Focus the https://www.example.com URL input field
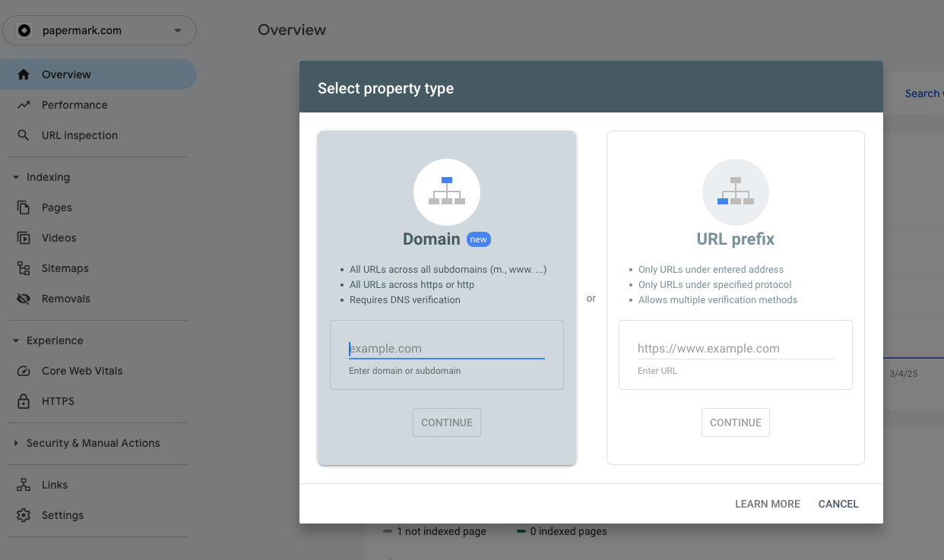The height and width of the screenshot is (560, 944). (x=736, y=349)
